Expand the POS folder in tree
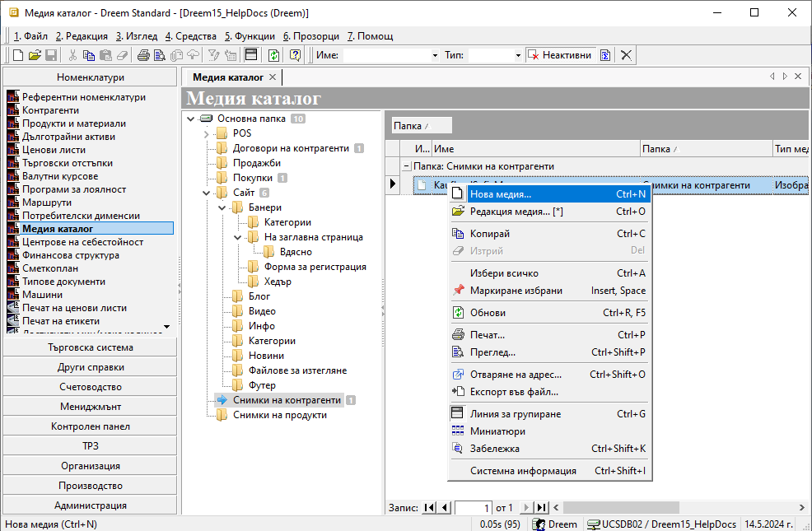Screen dimensions: 812x531 206,133
